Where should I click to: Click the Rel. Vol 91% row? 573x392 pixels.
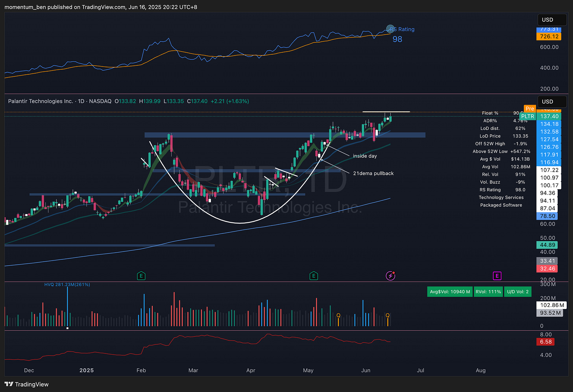[504, 174]
